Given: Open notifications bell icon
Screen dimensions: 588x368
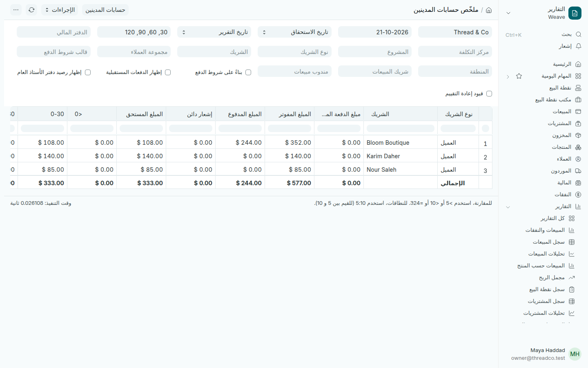Looking at the screenshot, I should click(x=578, y=46).
